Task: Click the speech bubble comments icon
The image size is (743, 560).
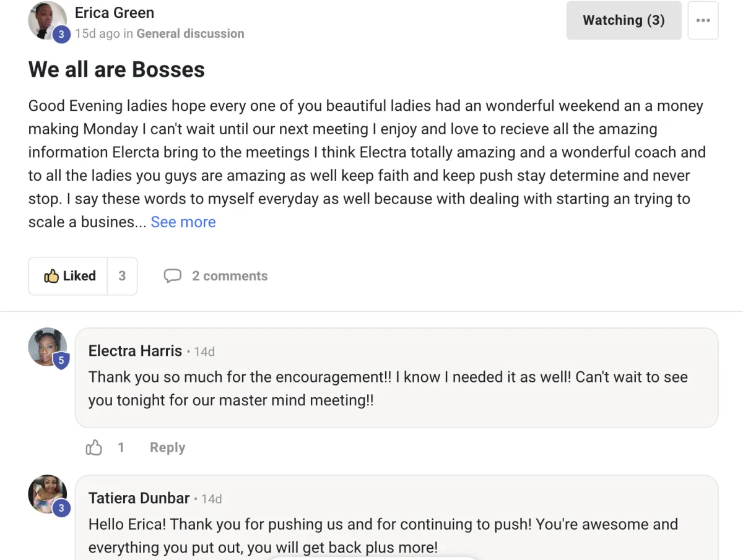Action: point(172,276)
